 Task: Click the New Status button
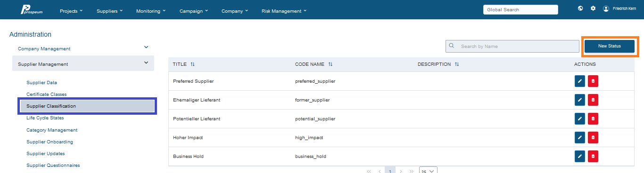click(610, 46)
